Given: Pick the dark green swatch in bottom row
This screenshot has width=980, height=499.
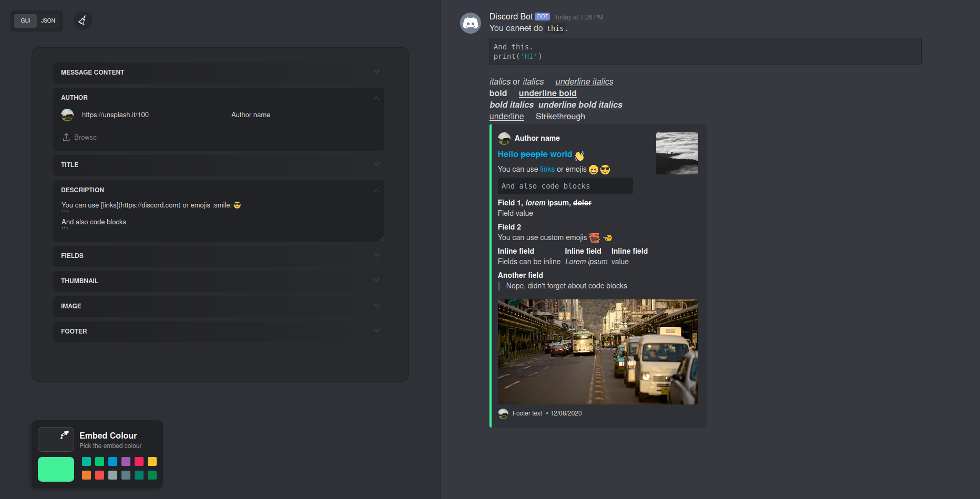Looking at the screenshot, I should click(x=152, y=475).
